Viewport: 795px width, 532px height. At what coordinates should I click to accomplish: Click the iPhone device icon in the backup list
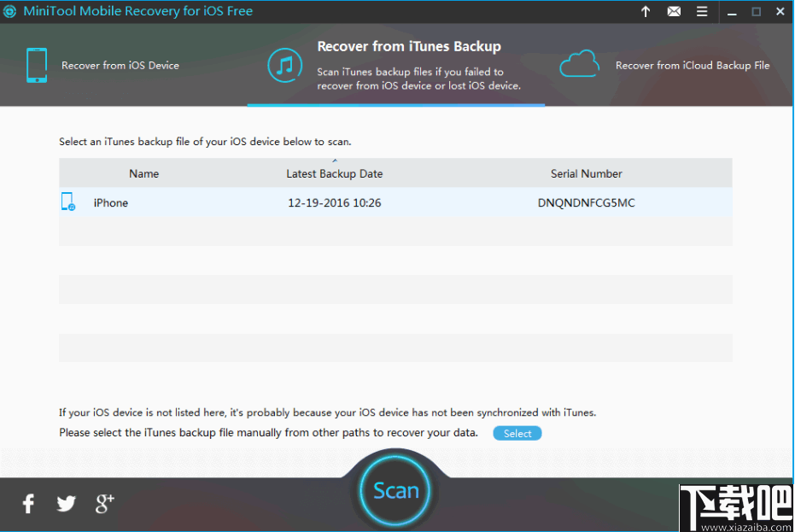pos(68,202)
